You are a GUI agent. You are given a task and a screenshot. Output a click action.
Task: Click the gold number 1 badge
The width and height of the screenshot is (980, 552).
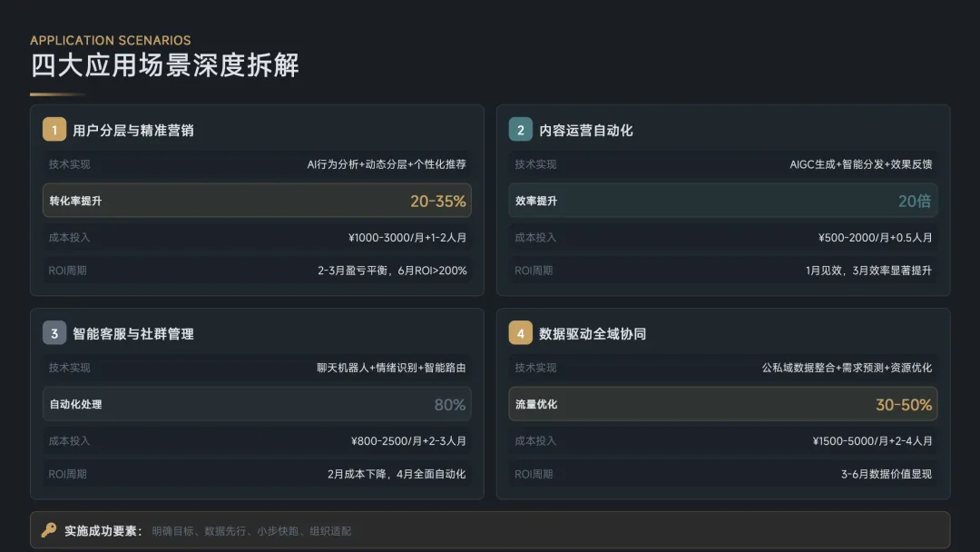54,130
